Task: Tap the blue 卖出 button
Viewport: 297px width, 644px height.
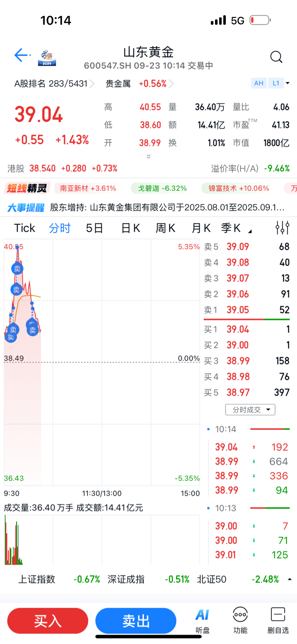Action: coord(136,621)
